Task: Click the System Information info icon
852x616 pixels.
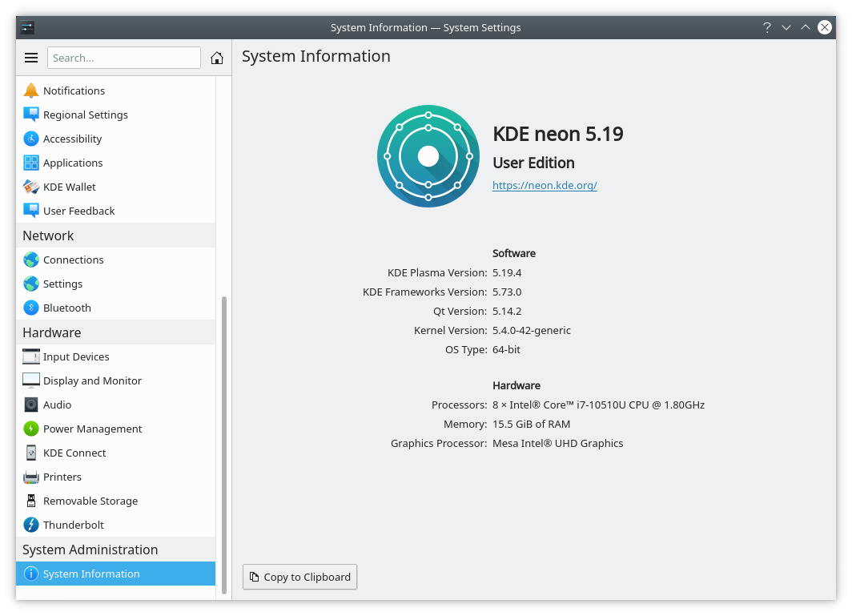Action: click(x=31, y=574)
